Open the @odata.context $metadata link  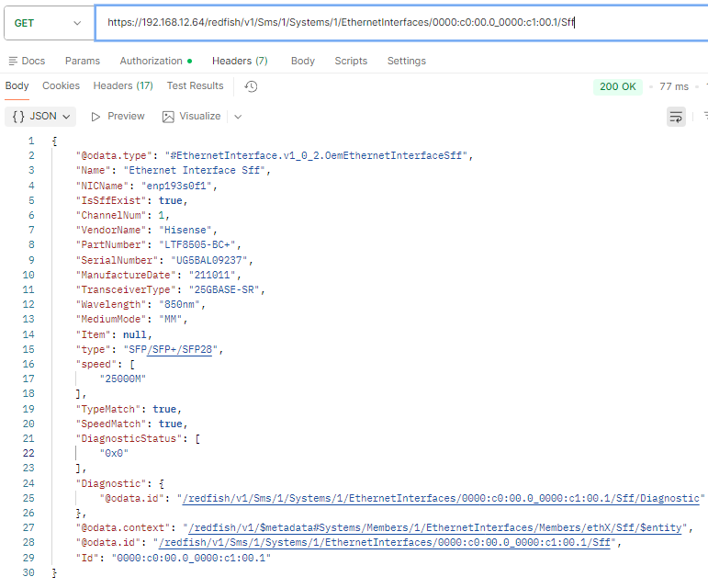[437, 527]
